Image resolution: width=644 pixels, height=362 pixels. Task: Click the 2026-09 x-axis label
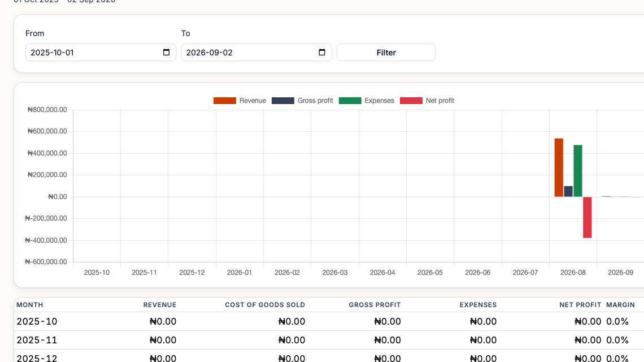pyautogui.click(x=621, y=272)
